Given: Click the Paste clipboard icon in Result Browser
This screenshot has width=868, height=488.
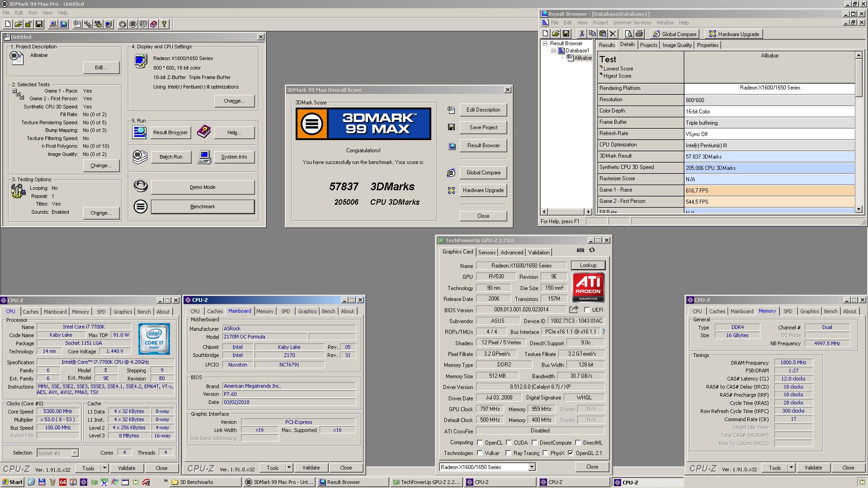Looking at the screenshot, I should click(602, 34).
